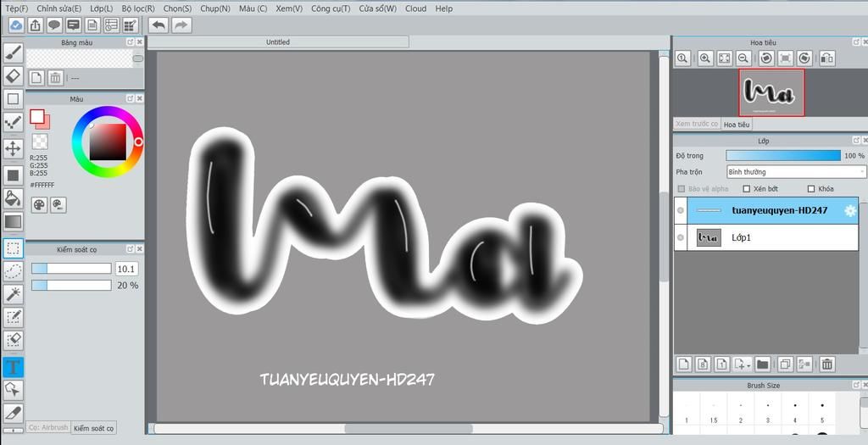Click the brush size slider

tap(71, 269)
